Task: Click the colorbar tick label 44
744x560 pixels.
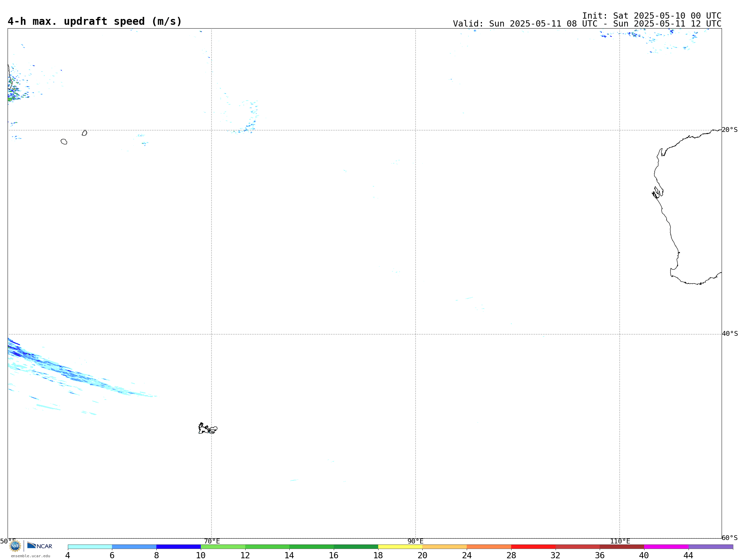Action: click(x=689, y=555)
